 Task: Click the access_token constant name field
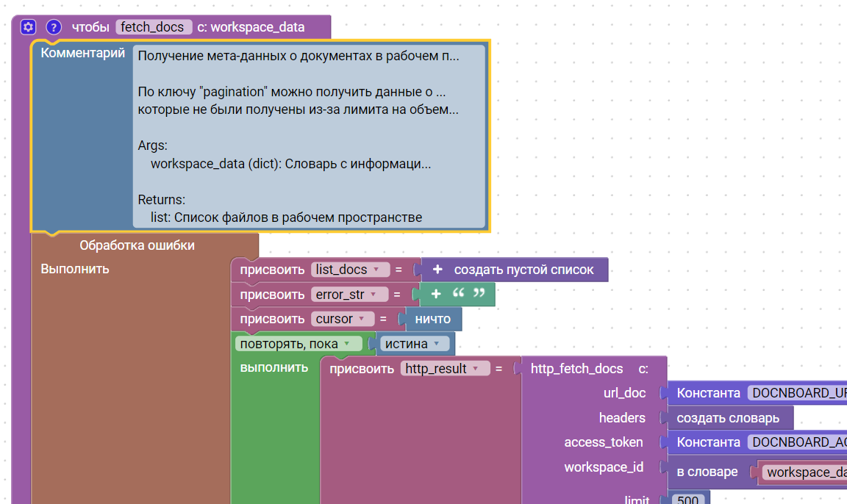click(797, 442)
